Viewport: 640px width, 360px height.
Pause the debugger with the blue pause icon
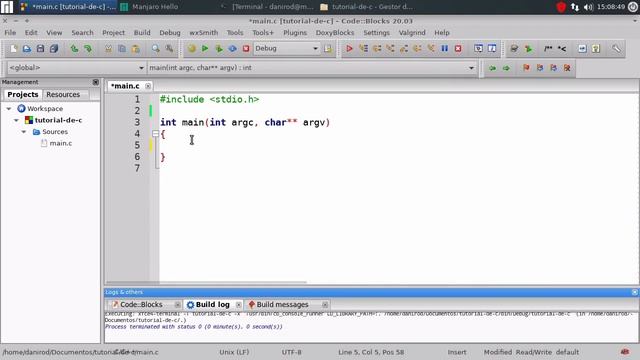[x=444, y=49]
